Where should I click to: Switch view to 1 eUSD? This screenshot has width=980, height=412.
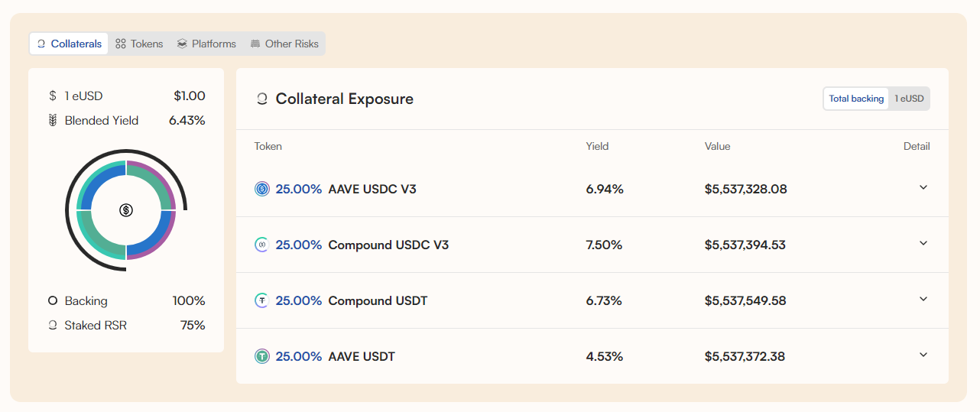coord(909,99)
